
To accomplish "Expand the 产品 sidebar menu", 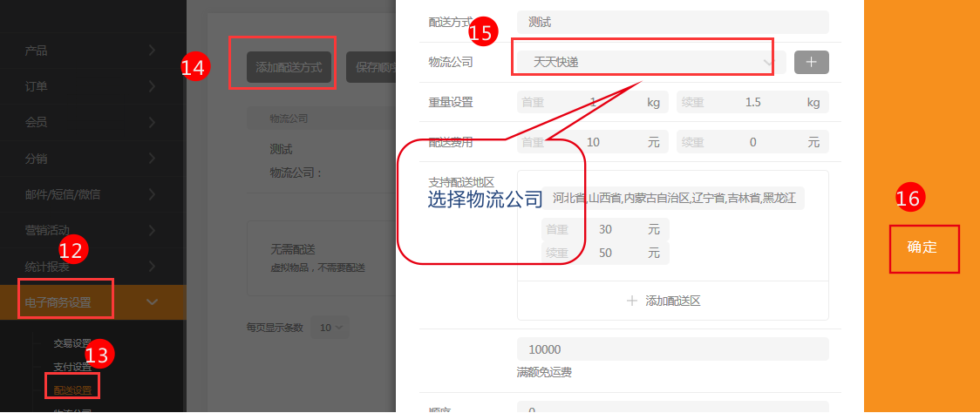I will 92,51.
